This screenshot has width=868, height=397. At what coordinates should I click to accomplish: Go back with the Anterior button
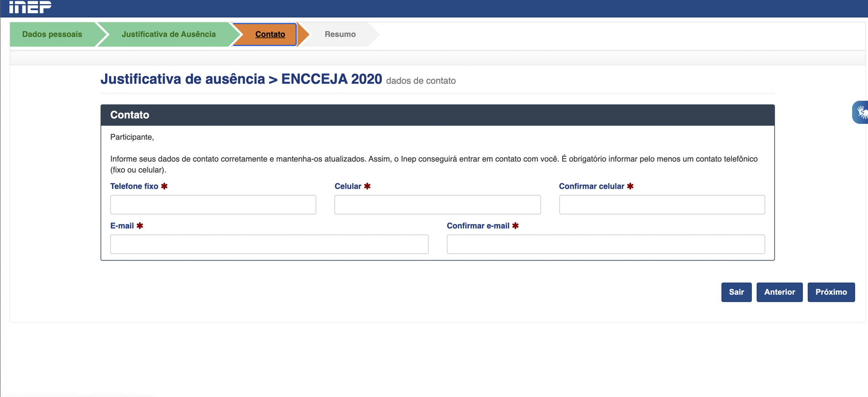779,292
